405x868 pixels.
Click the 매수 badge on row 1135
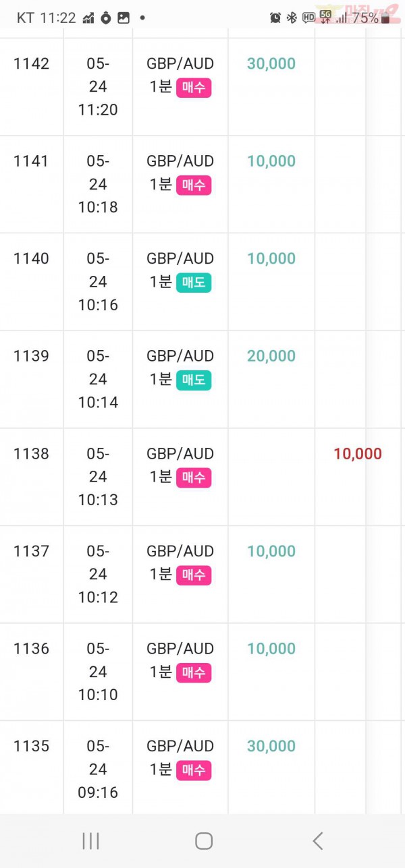tap(194, 770)
